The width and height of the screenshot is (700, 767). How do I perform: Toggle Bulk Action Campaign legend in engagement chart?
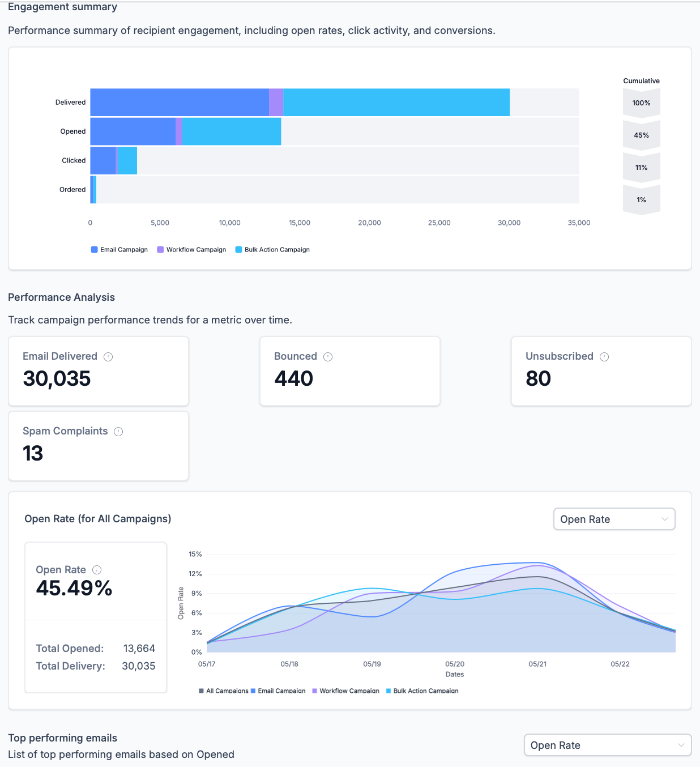pyautogui.click(x=272, y=250)
